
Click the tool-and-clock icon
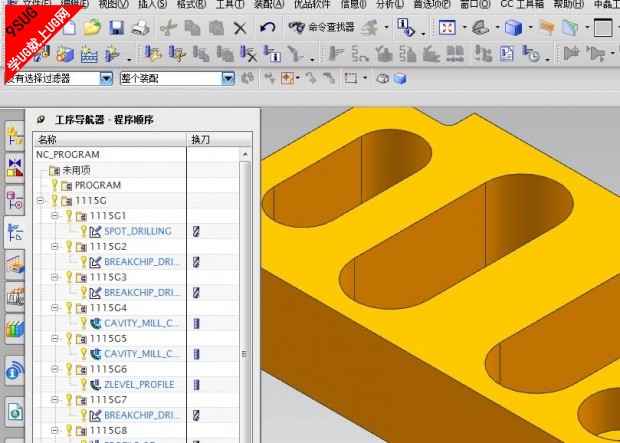coord(531,53)
